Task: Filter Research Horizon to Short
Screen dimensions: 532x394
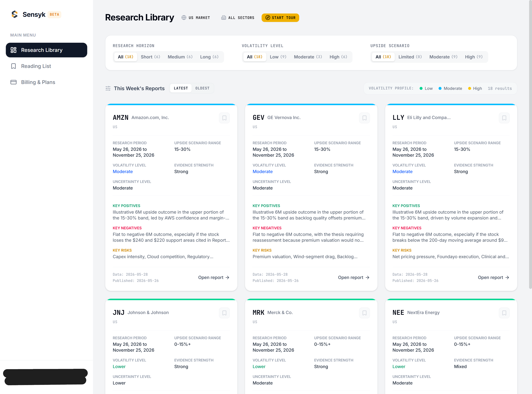Action: pos(150,57)
